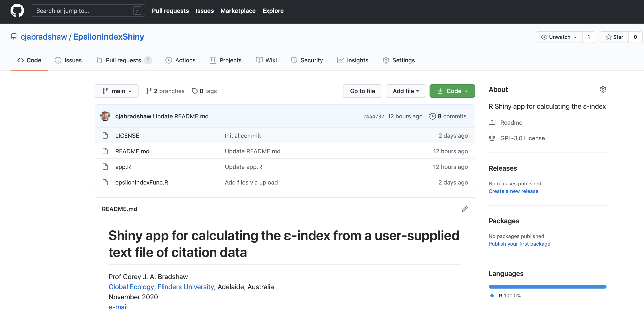The height and width of the screenshot is (313, 644).
Task: Expand the main branch selector dropdown
Action: point(117,91)
